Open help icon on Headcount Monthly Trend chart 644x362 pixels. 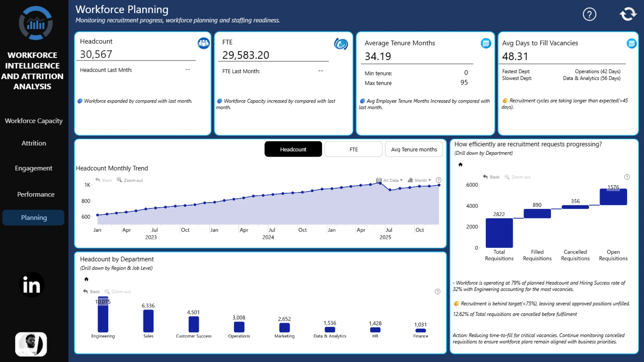click(x=438, y=180)
